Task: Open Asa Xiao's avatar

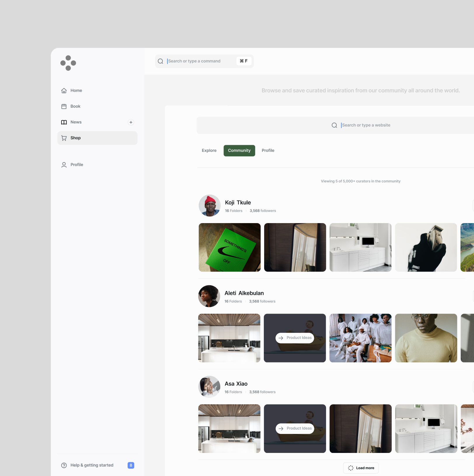Action: tap(209, 387)
